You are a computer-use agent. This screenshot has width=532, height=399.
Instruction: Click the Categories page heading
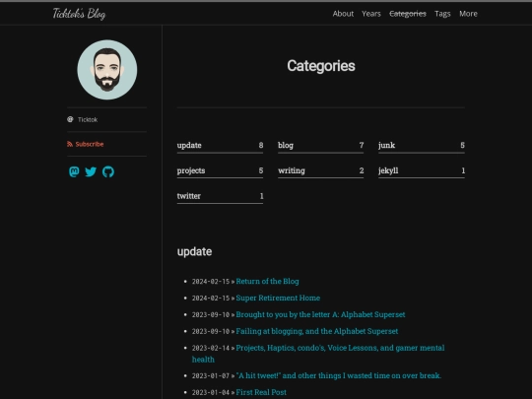click(321, 66)
